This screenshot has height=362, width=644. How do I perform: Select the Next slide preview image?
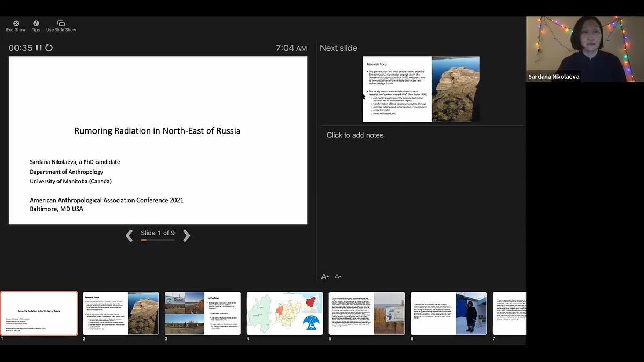pos(421,89)
